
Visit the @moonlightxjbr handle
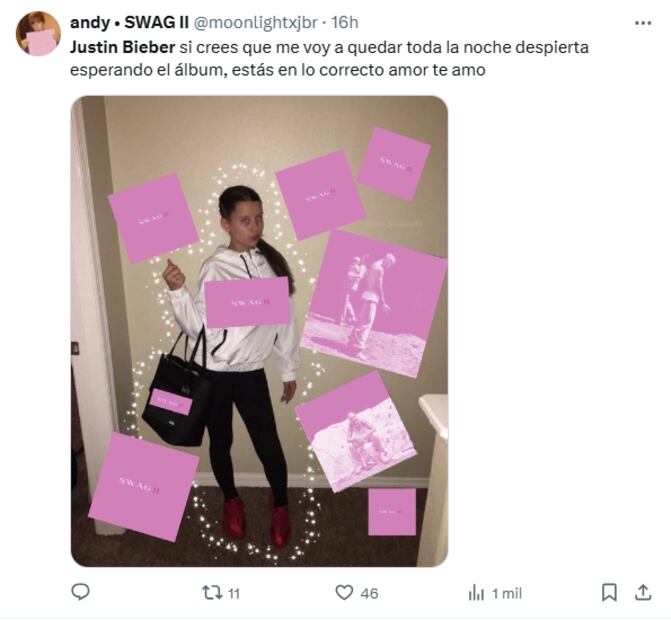click(256, 23)
